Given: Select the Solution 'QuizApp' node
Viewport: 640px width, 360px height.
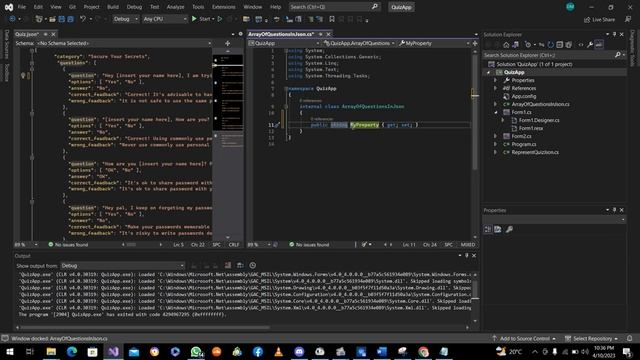Looking at the screenshot, I should point(534,64).
